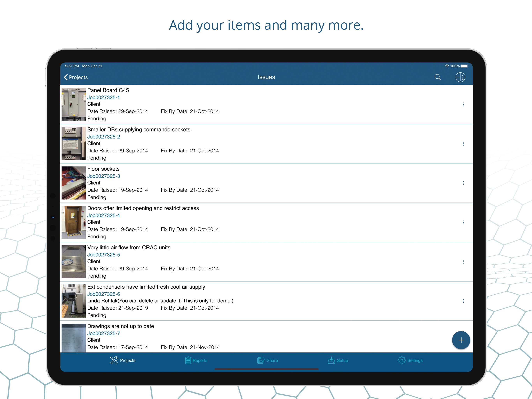Image resolution: width=532 pixels, height=399 pixels.
Task: Switch to the Reports tab
Action: (x=196, y=360)
